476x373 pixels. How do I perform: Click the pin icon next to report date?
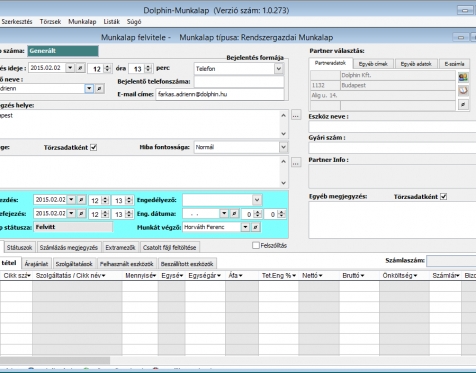[80, 68]
